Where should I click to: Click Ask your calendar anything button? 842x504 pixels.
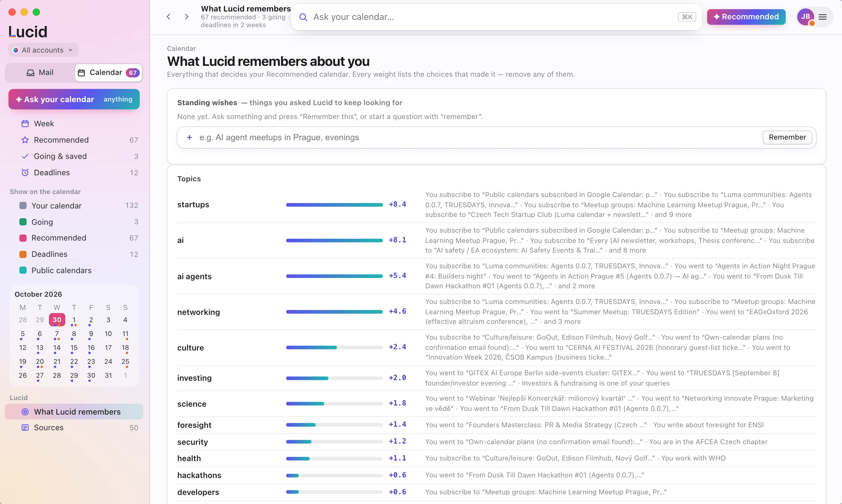74,99
